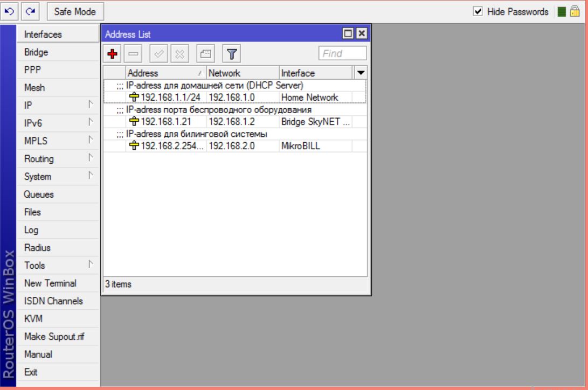Open the PPP menu
The width and height of the screenshot is (588, 390).
coord(58,69)
